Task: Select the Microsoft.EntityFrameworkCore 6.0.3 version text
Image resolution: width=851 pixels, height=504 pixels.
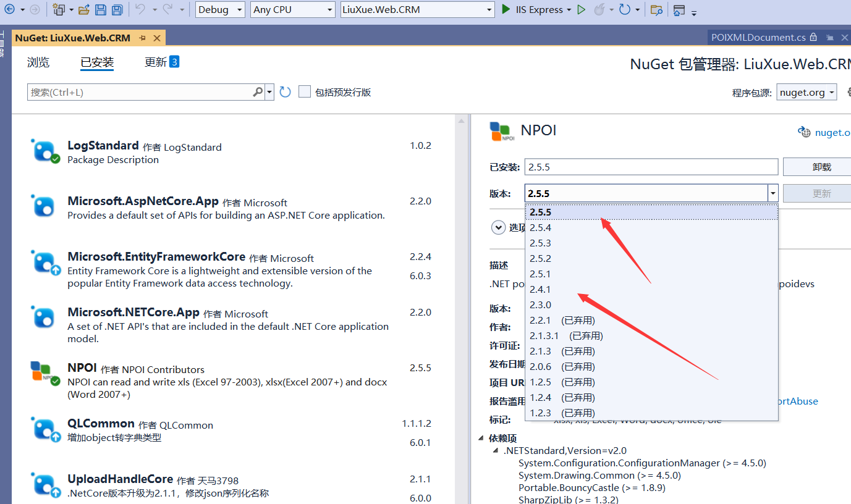Action: 420,275
